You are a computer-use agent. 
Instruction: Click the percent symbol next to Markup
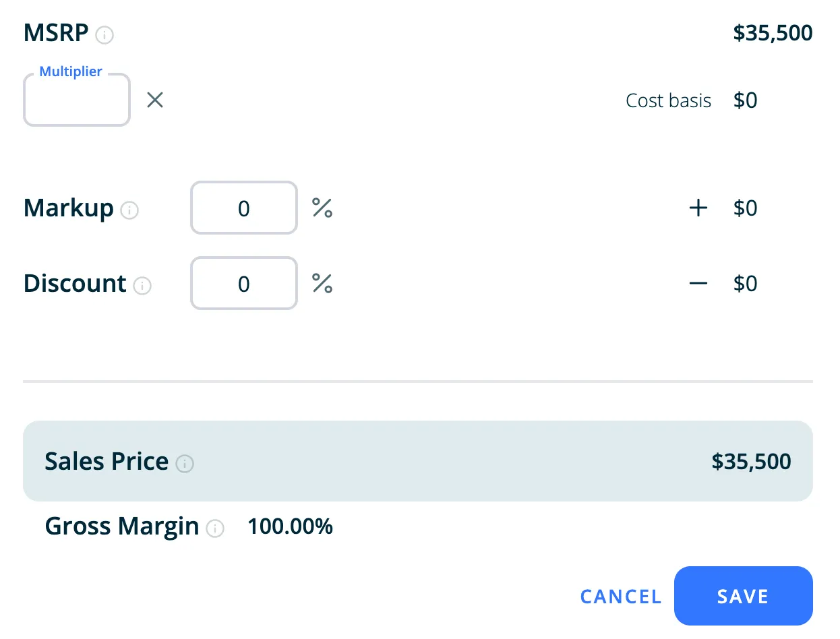[322, 208]
